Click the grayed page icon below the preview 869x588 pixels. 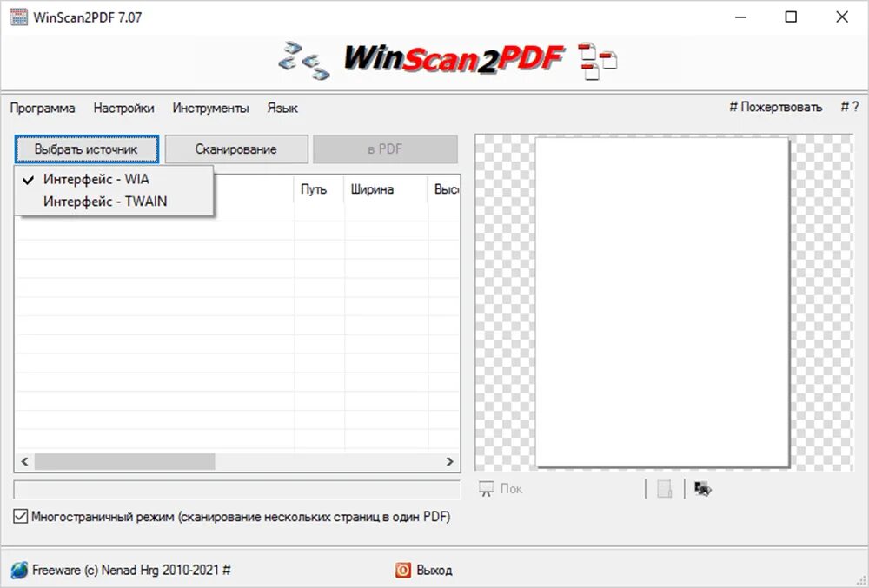664,489
